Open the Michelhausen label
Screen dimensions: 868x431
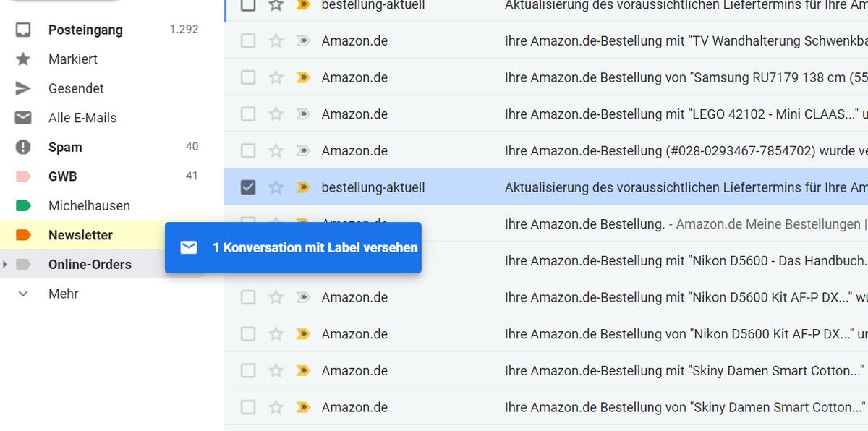click(x=89, y=206)
